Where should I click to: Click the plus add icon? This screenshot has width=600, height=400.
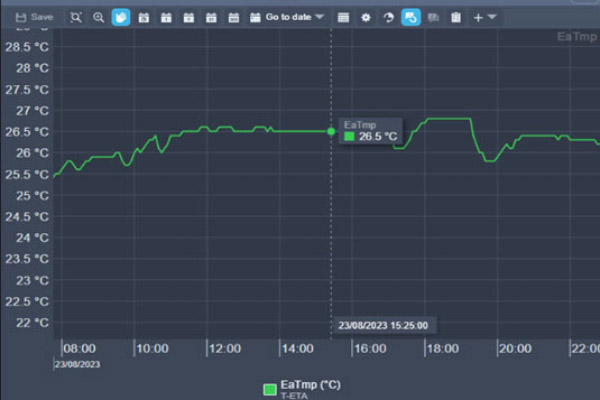(478, 18)
